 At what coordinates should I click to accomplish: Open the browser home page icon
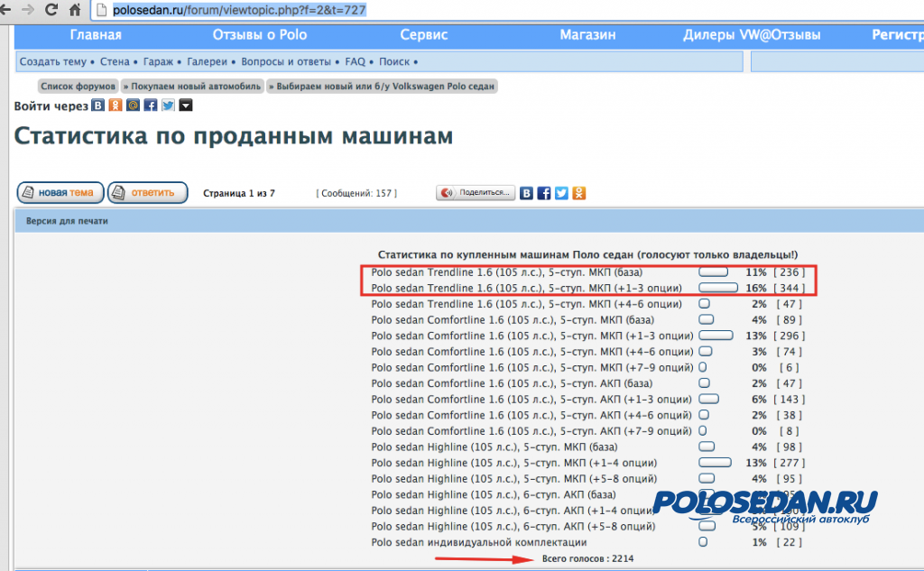tap(75, 9)
